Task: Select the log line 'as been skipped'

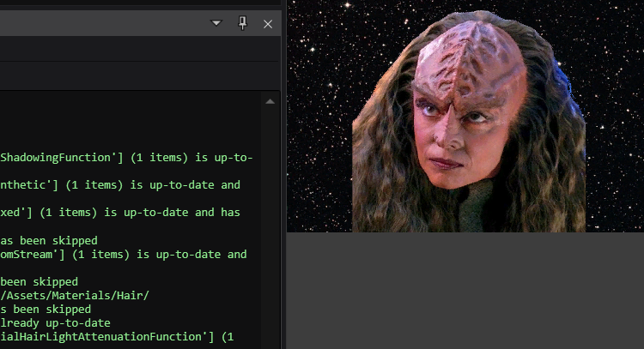Action: coord(49,240)
